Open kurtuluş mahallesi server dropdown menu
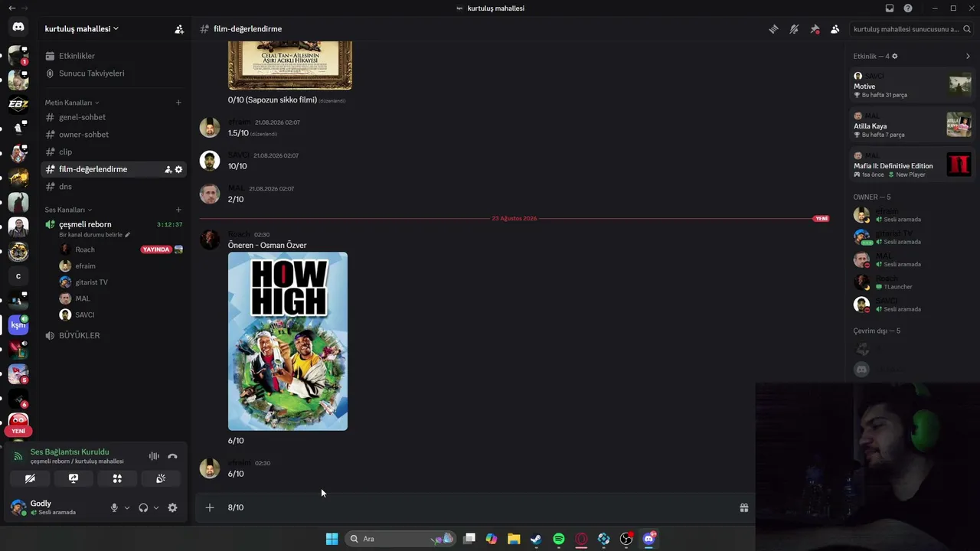This screenshot has height=551, width=980. tap(82, 29)
